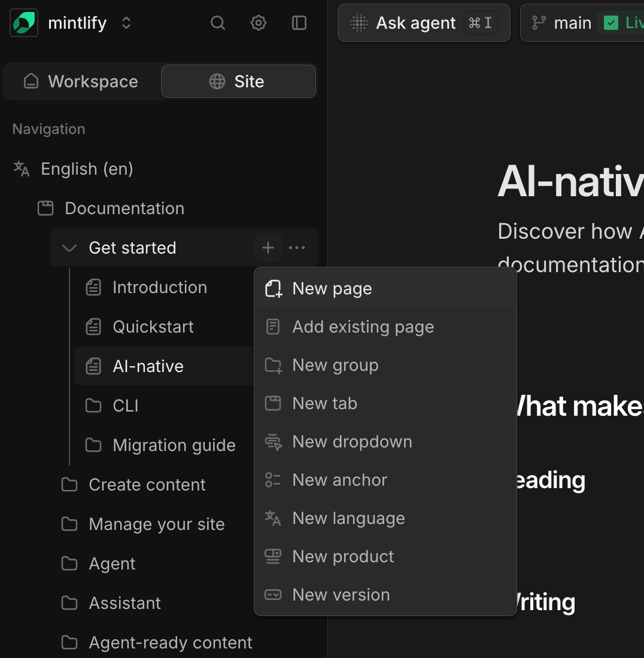Collapse the Get started group chevron
644x658 pixels.
(69, 248)
